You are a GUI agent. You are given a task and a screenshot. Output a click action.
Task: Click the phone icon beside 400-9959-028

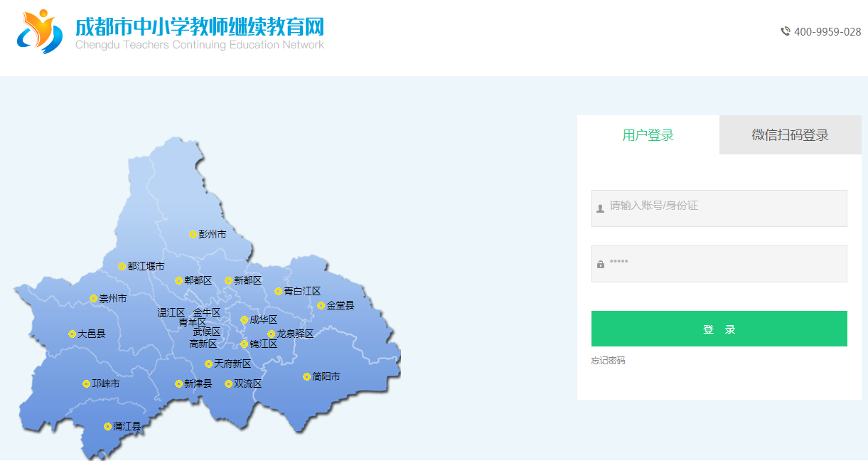click(x=786, y=31)
